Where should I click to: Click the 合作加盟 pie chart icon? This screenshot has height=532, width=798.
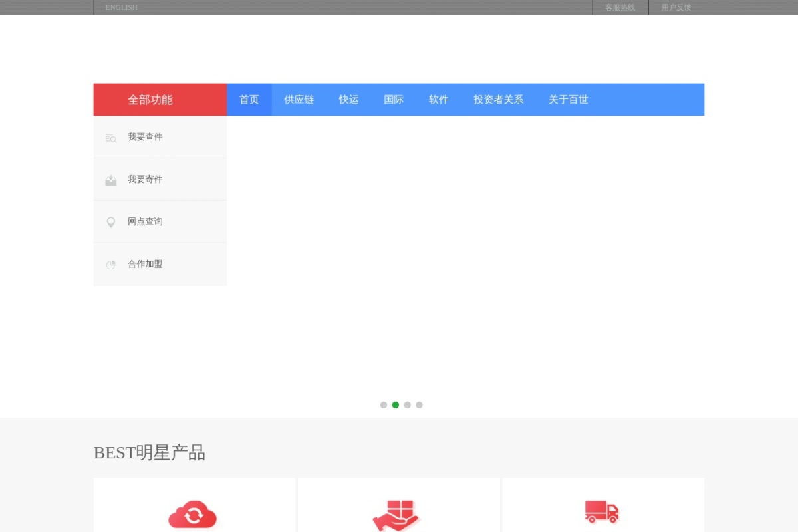tap(111, 265)
